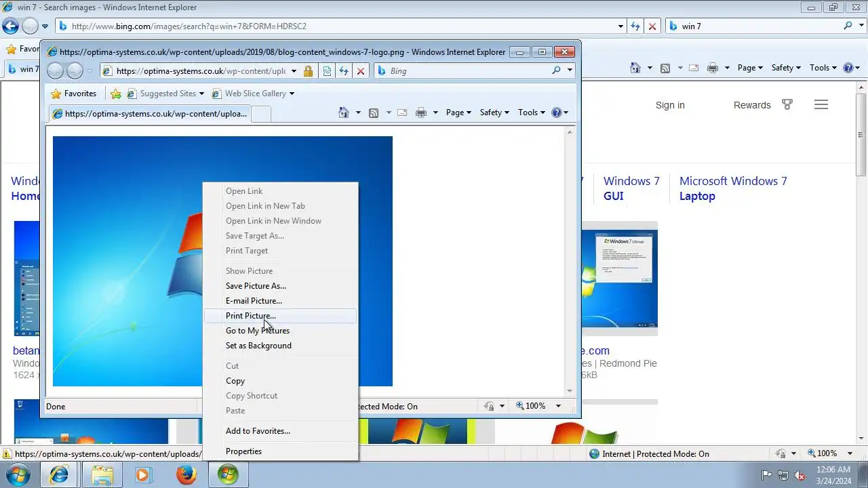The height and width of the screenshot is (488, 868).
Task: Open Favorites in popup window
Action: [x=74, y=94]
